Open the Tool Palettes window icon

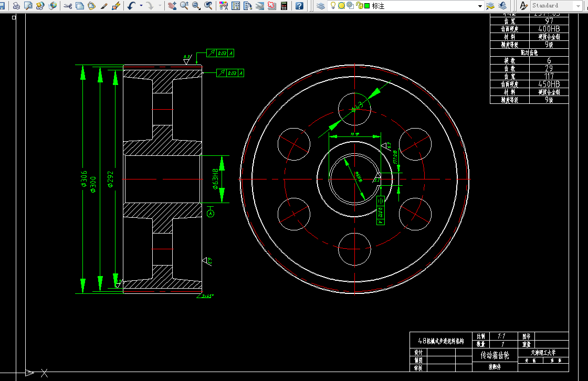click(x=247, y=6)
